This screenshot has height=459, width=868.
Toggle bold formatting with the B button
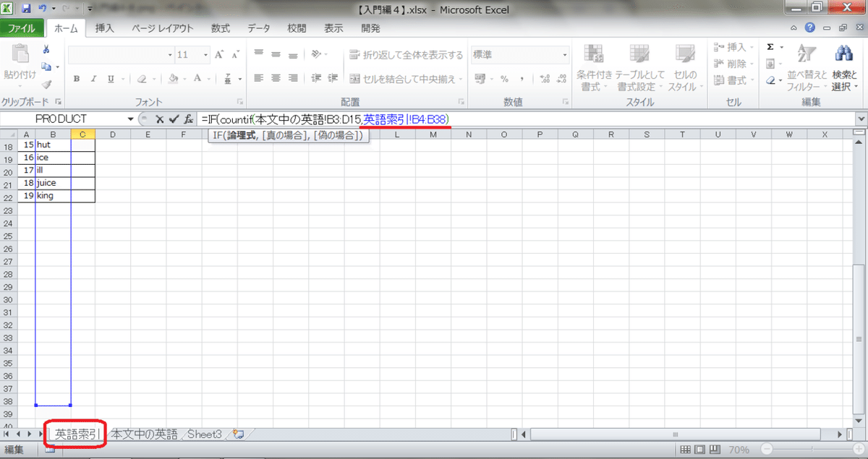[77, 77]
